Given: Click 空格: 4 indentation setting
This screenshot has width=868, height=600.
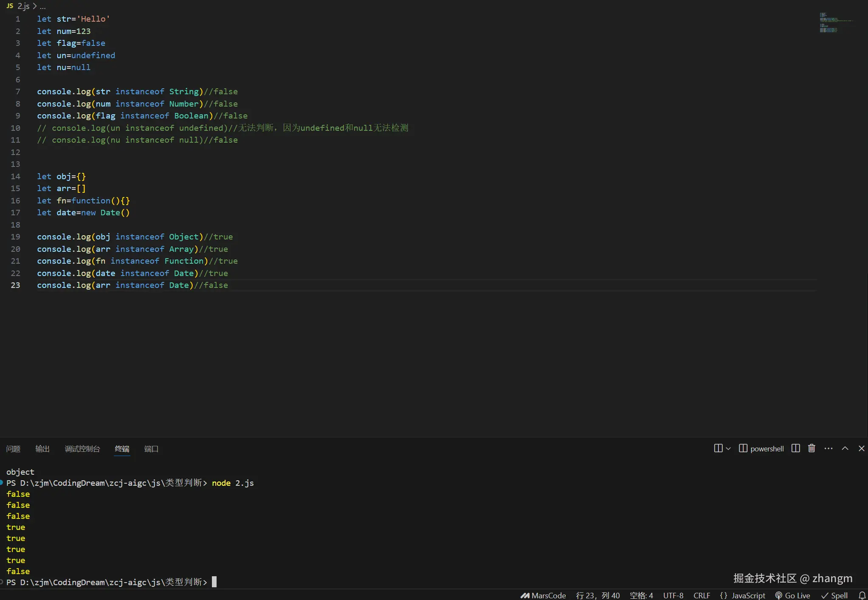Looking at the screenshot, I should coord(641,595).
